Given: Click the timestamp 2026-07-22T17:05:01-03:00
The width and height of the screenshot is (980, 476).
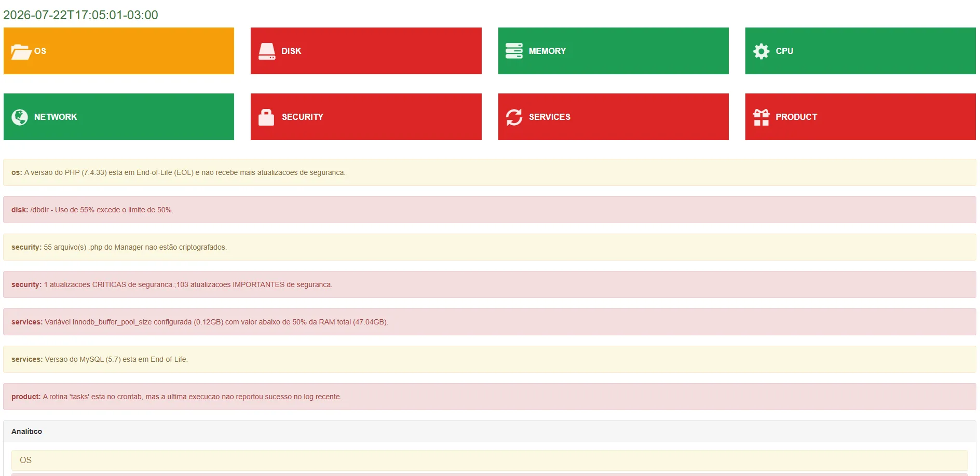Looking at the screenshot, I should click(80, 15).
